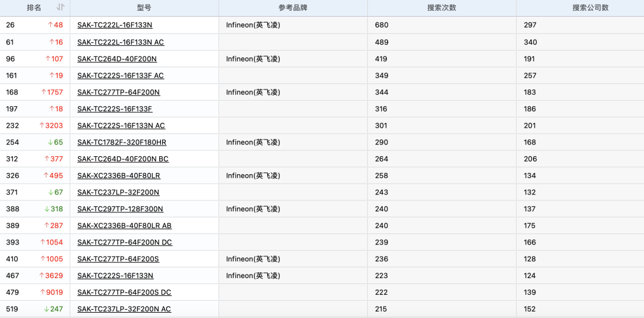The width and height of the screenshot is (644, 318).
Task: Click the SAK-TC264D-40F200N link
Action: pyautogui.click(x=117, y=58)
